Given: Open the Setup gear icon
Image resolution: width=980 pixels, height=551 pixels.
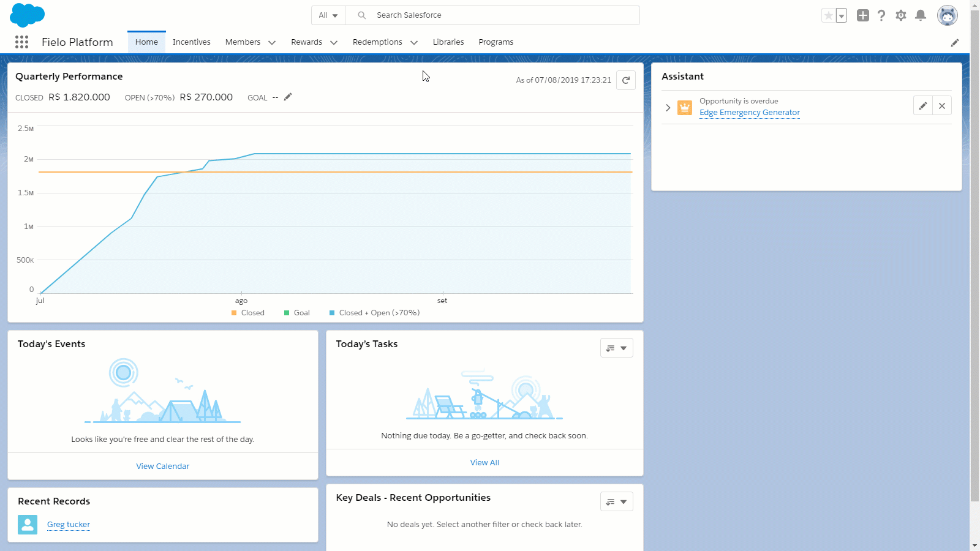Looking at the screenshot, I should click(901, 15).
